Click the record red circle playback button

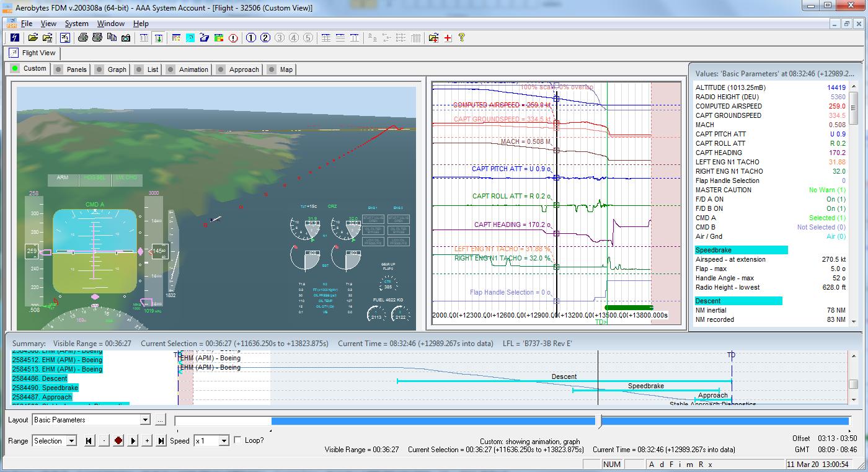click(x=118, y=441)
